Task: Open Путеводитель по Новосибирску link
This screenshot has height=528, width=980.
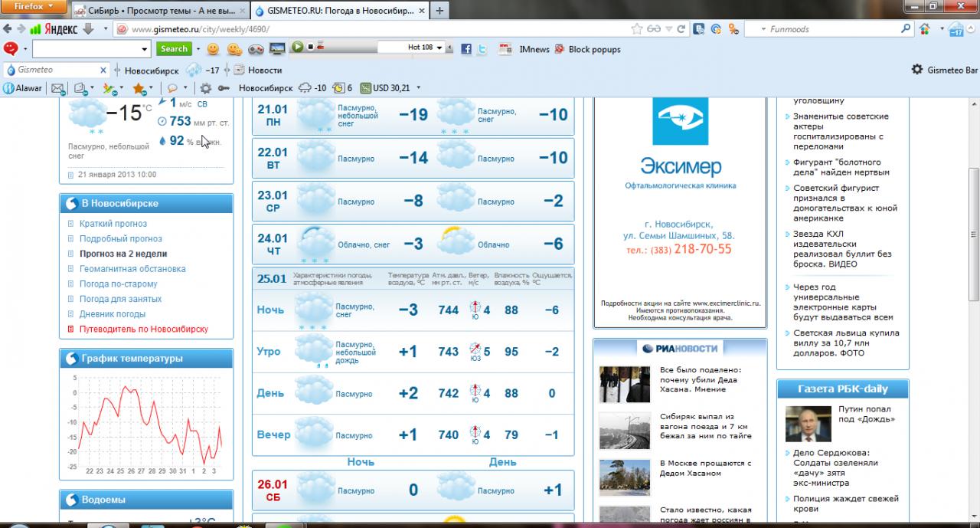Action: coord(143,329)
